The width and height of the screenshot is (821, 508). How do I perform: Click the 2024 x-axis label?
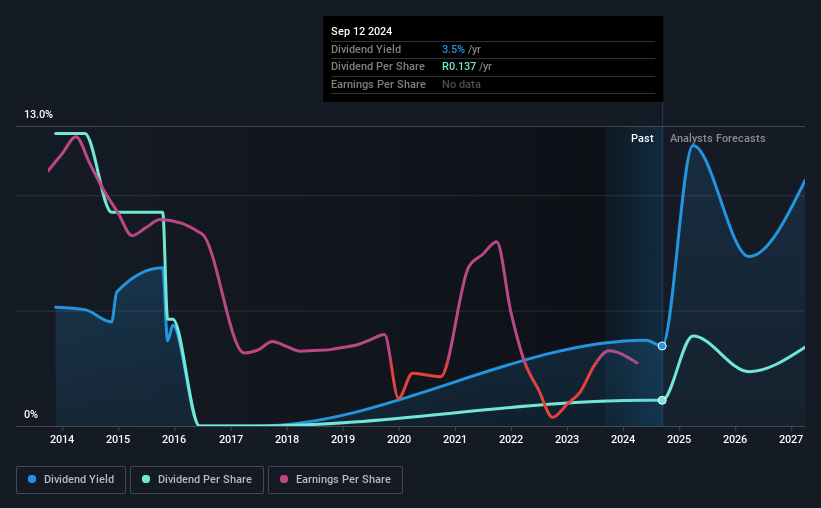[x=623, y=439]
